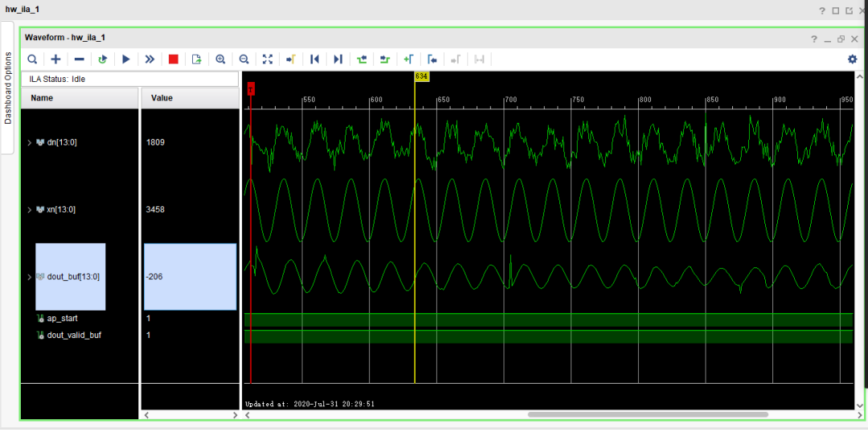
Task: Open the Dashboard Options side tab
Action: pos(8,88)
